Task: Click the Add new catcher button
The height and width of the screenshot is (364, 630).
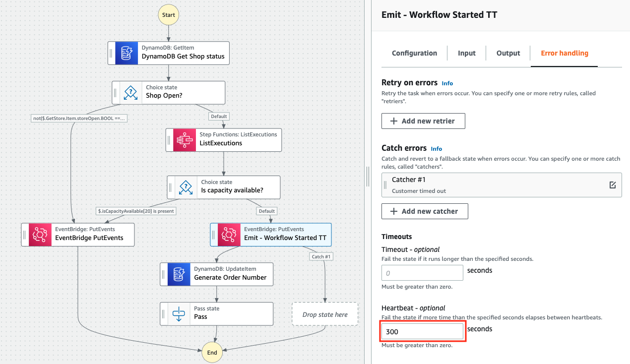Action: pos(425,211)
